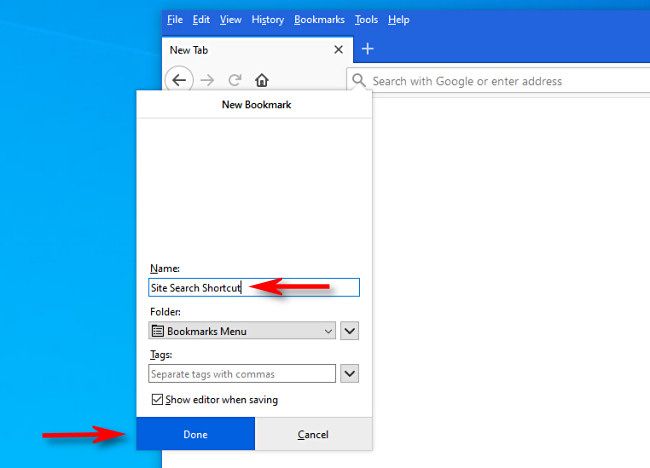Click the Done button
The image size is (650, 468).
(x=196, y=434)
